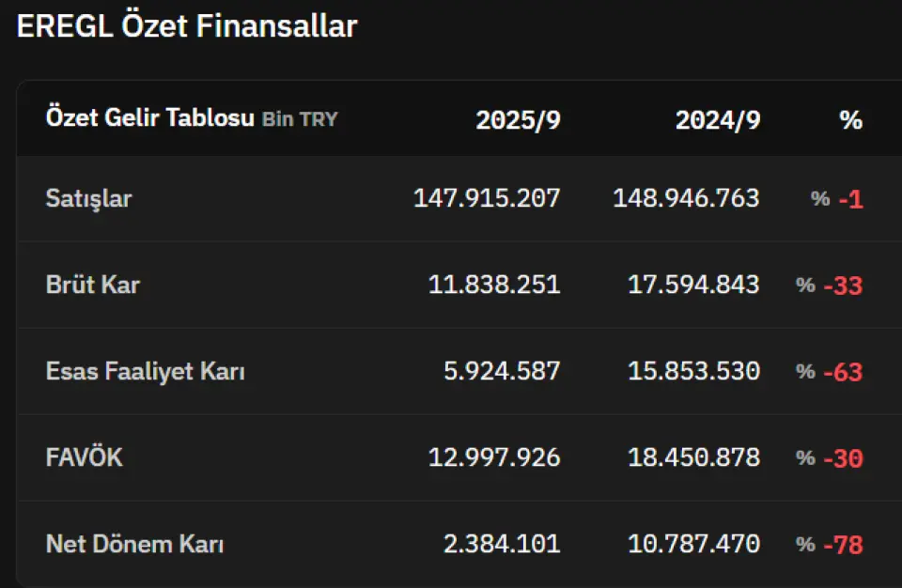This screenshot has height=588, width=902.
Task: Click the EREGL Özet Finansallar heading
Action: (187, 26)
